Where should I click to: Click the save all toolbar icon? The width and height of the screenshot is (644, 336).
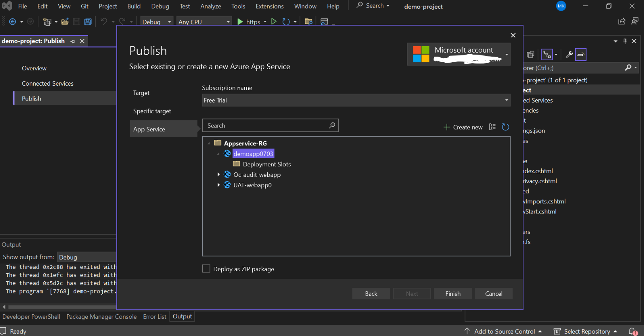click(88, 22)
